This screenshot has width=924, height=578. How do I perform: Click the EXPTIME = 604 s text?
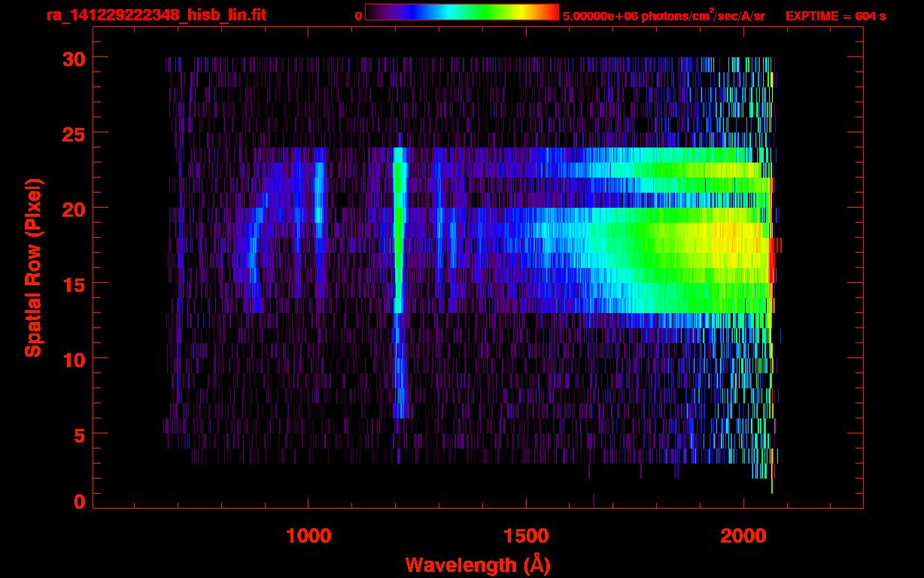click(x=835, y=16)
